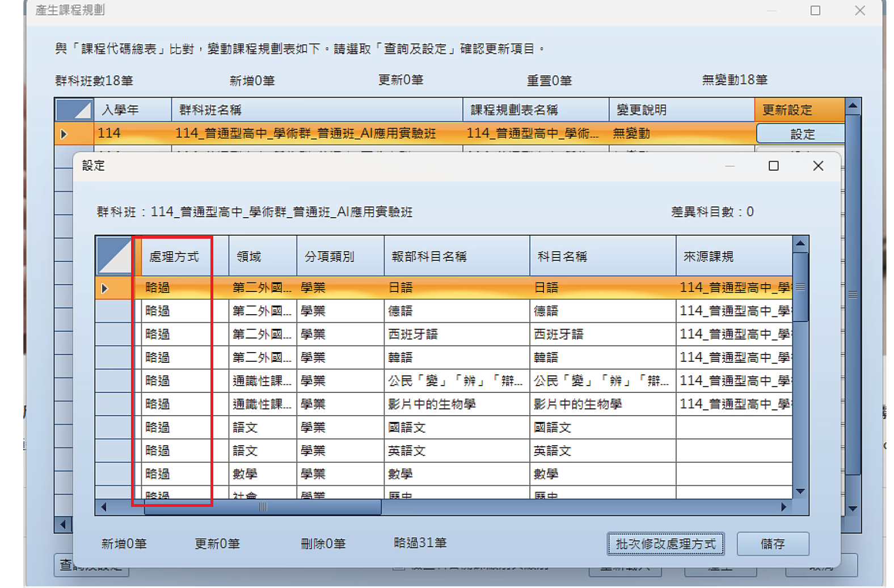
Task: Click the 批次修改處理方式 button
Action: tap(665, 544)
